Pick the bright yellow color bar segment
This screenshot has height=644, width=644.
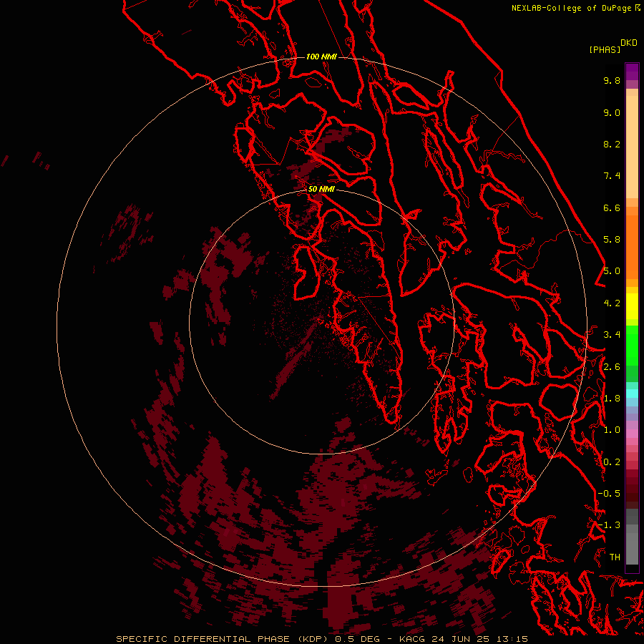(632, 306)
